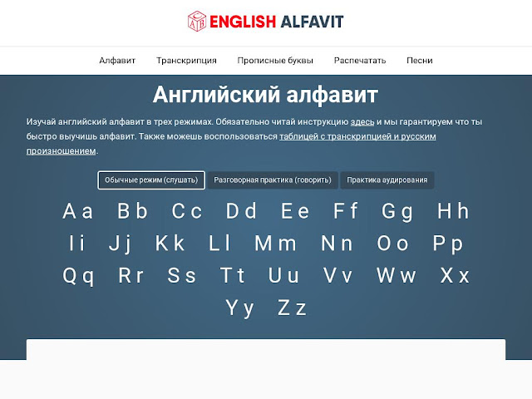532x399 pixels.
Task: Switch to Разговорная практика (говорить) mode
Action: click(x=273, y=180)
